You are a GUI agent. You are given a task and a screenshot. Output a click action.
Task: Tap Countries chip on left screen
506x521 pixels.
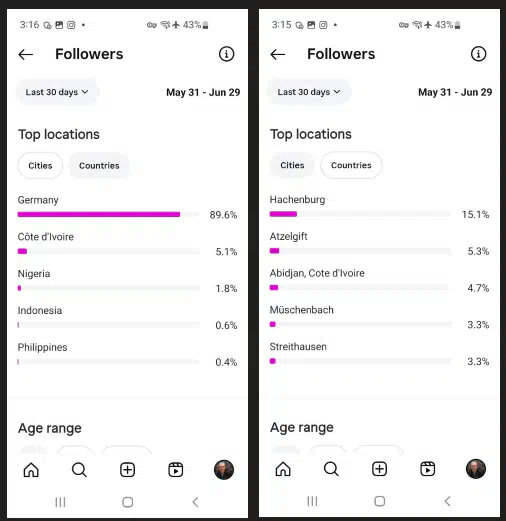99,166
